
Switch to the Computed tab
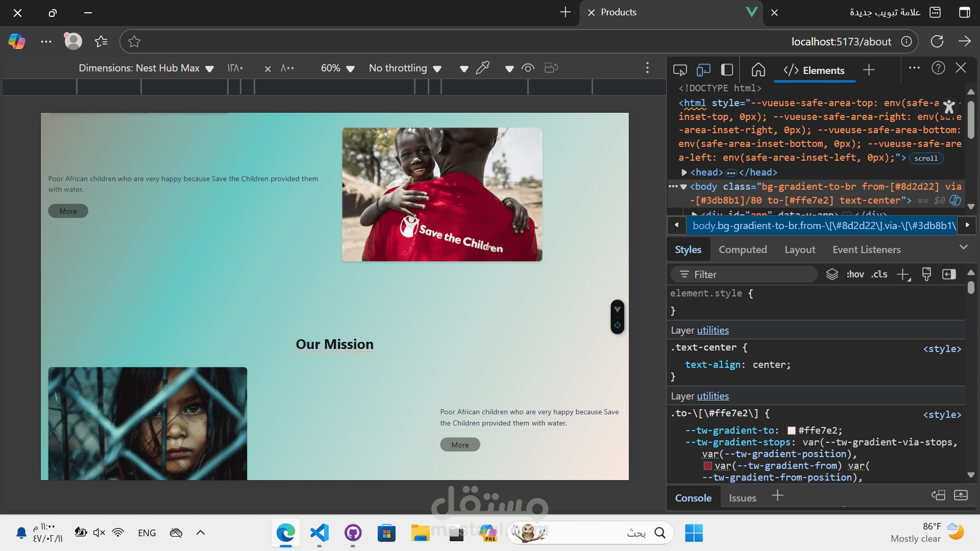coord(743,249)
